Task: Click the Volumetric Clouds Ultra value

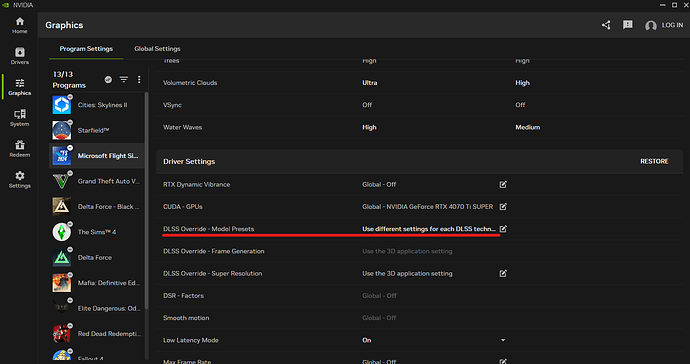Action: pyautogui.click(x=370, y=83)
